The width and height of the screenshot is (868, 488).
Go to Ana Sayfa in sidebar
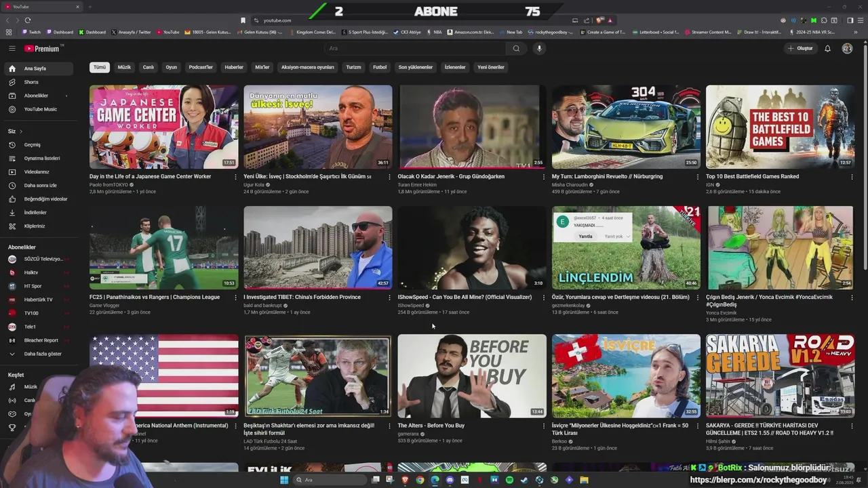coord(39,68)
